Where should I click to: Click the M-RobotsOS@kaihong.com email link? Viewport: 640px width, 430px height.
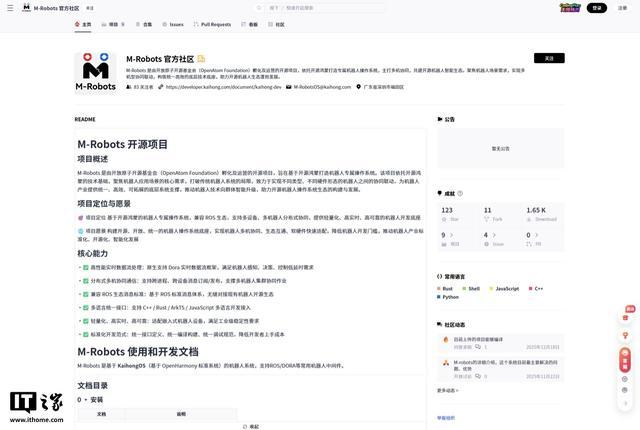point(322,87)
